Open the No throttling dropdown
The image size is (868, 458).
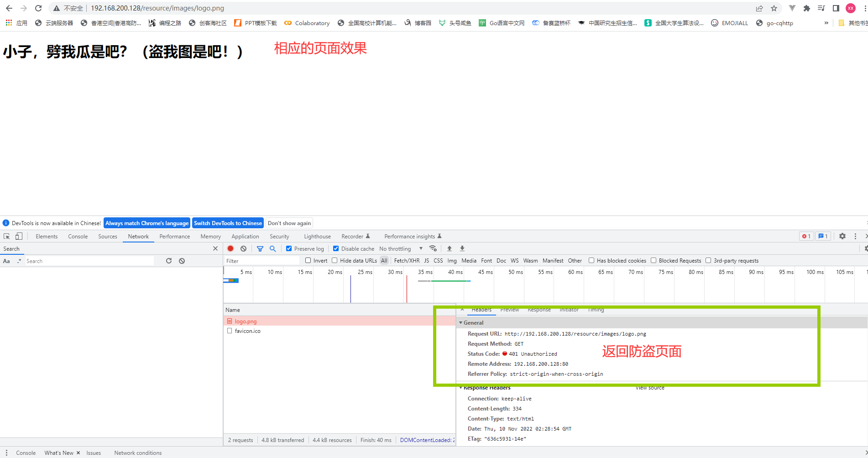(x=401, y=248)
